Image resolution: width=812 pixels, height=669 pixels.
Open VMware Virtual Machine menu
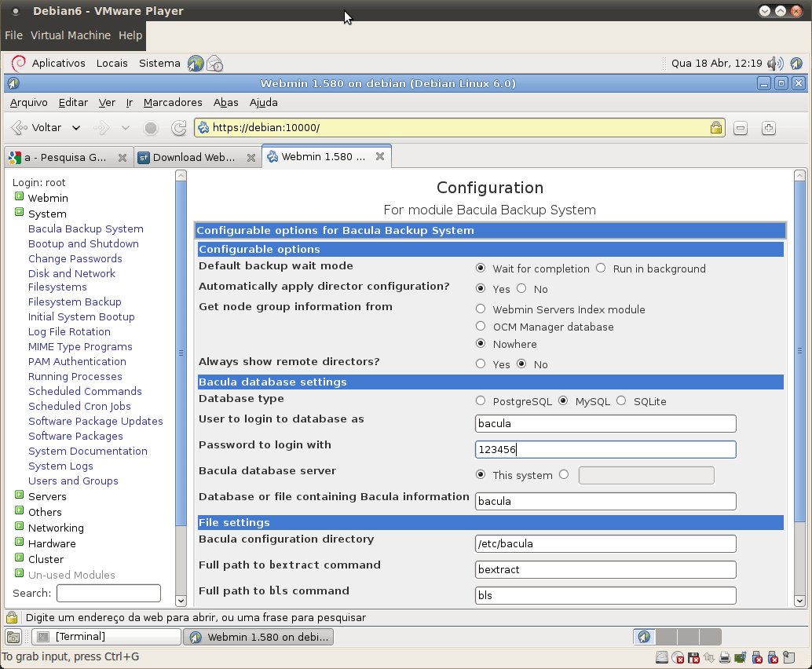click(x=71, y=35)
